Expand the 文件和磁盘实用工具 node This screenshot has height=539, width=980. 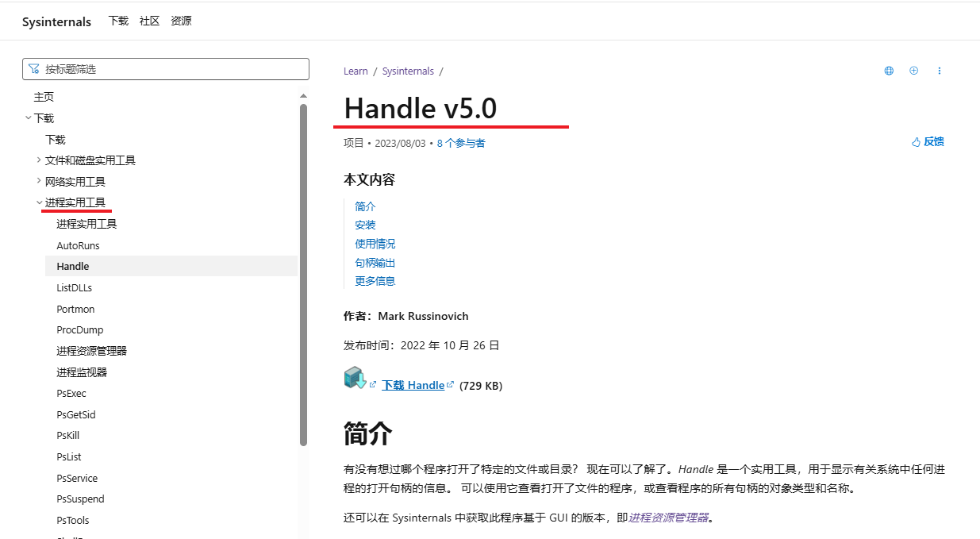pos(40,160)
